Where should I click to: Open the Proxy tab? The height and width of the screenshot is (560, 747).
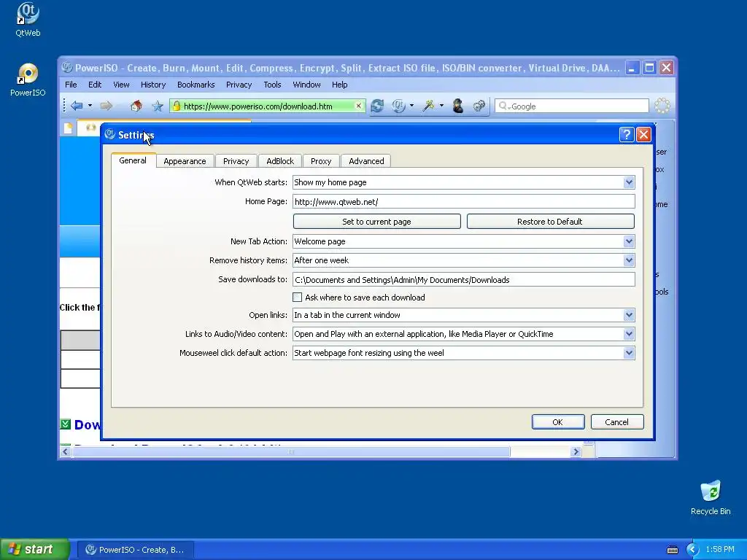coord(321,161)
